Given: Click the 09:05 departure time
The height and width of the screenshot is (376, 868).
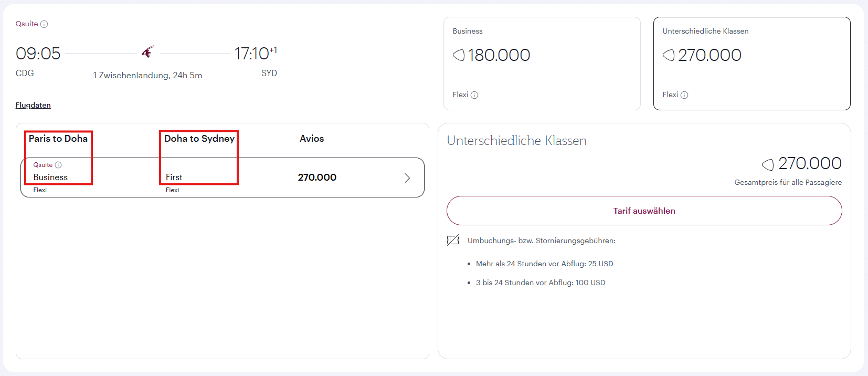Looking at the screenshot, I should point(38,54).
